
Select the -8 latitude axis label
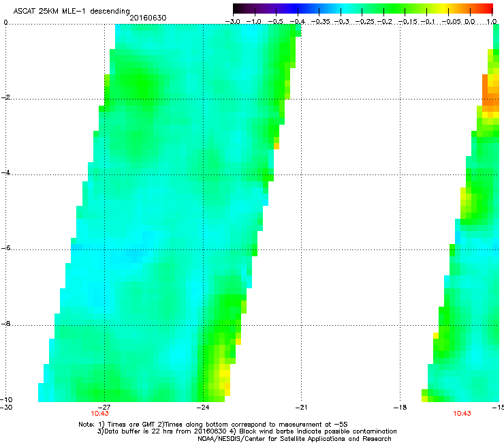pyautogui.click(x=5, y=323)
